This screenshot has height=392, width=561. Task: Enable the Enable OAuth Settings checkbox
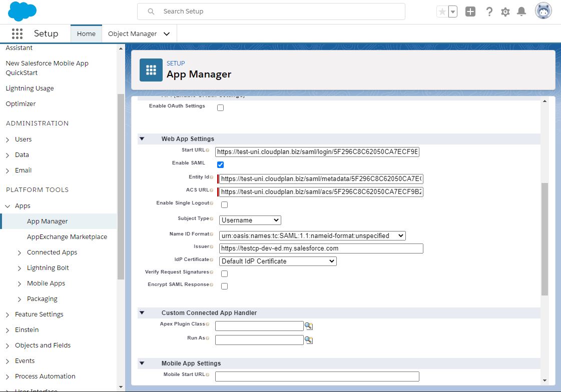220,107
